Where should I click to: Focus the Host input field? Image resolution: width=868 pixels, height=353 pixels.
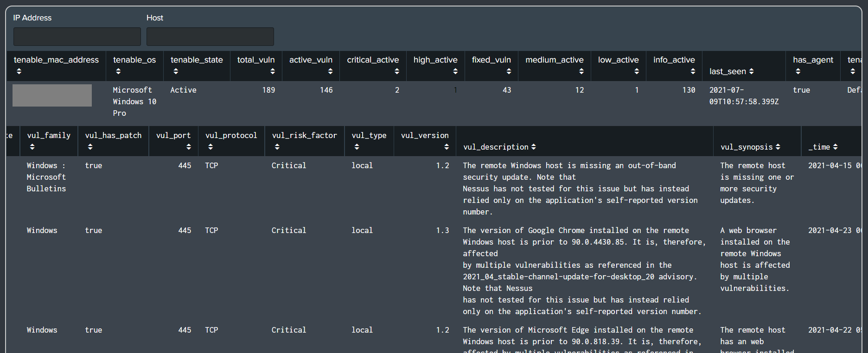tap(210, 37)
